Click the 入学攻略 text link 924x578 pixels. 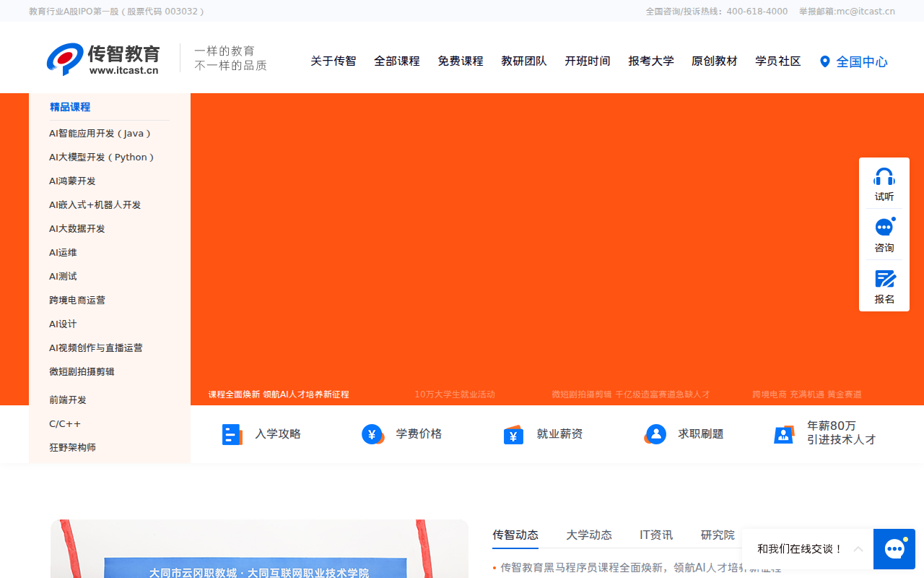pyautogui.click(x=278, y=434)
